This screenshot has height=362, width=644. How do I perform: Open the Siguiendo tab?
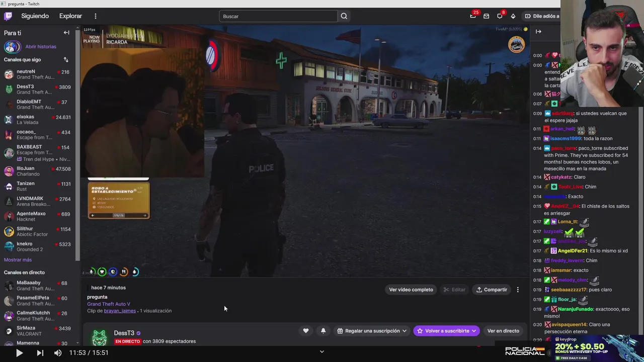35,16
